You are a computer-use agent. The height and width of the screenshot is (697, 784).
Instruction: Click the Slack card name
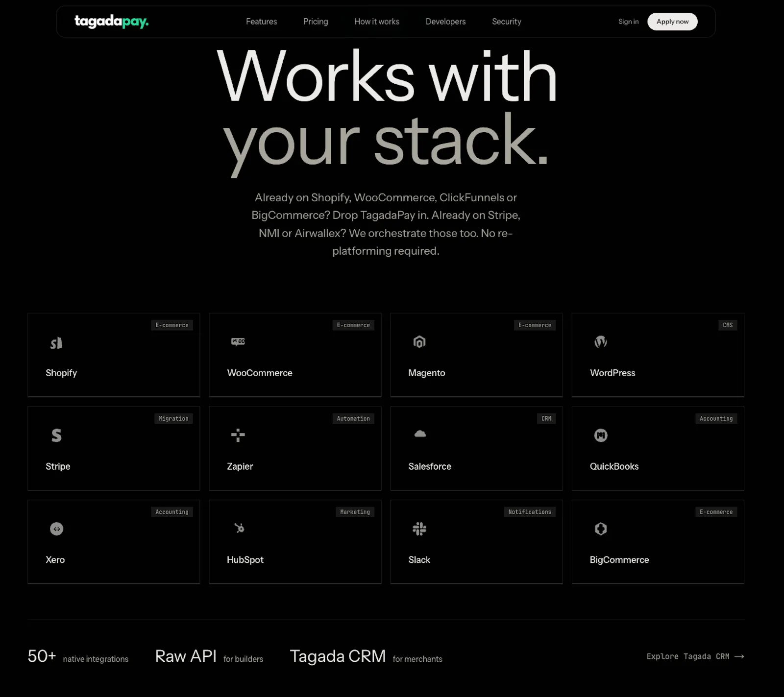click(x=419, y=560)
